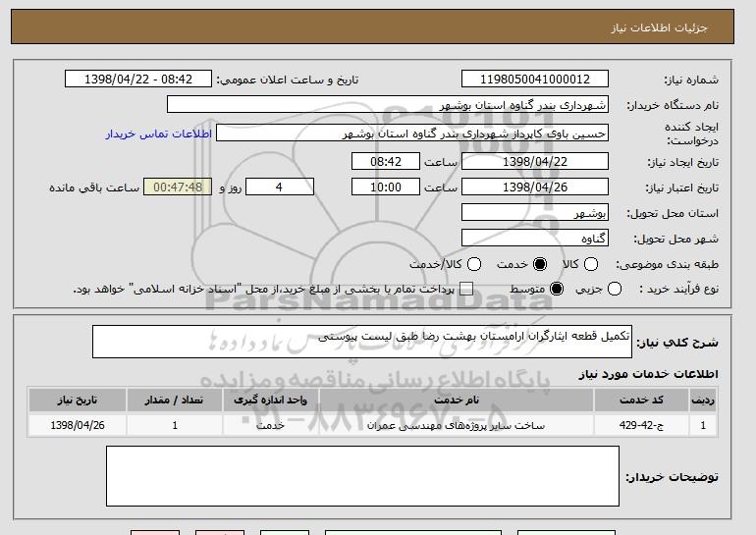Screen dimensions: 756x535
Task: Select the متوسط purchase type radio
Action: 557,289
